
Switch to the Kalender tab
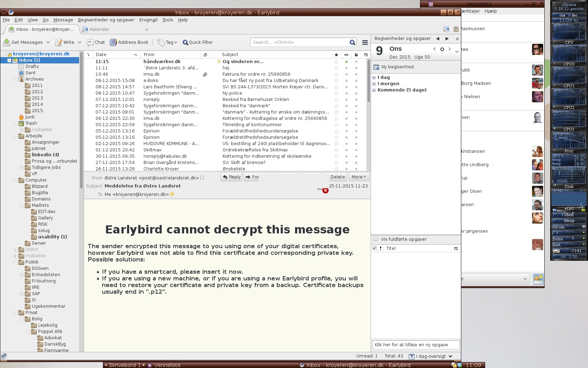(99, 29)
